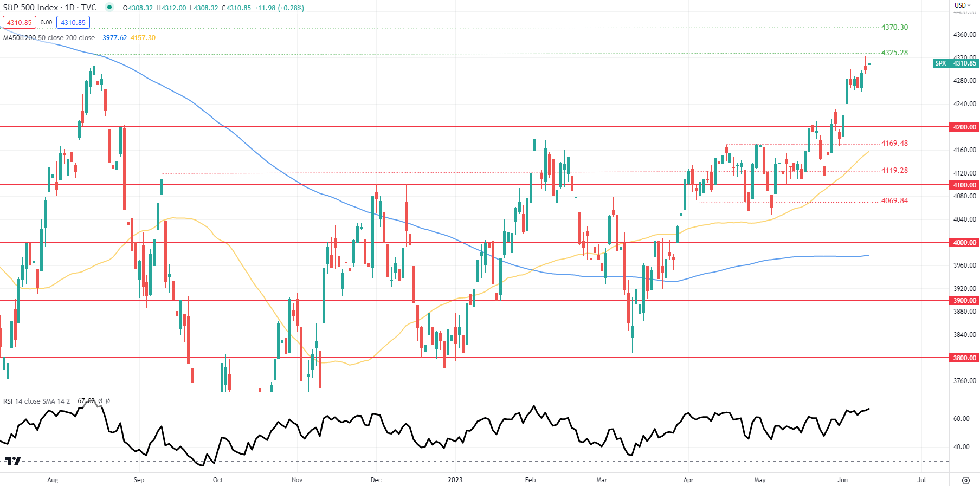The height and width of the screenshot is (486, 980).
Task: Click the RSI 14 close SMA legend
Action: click(37, 401)
